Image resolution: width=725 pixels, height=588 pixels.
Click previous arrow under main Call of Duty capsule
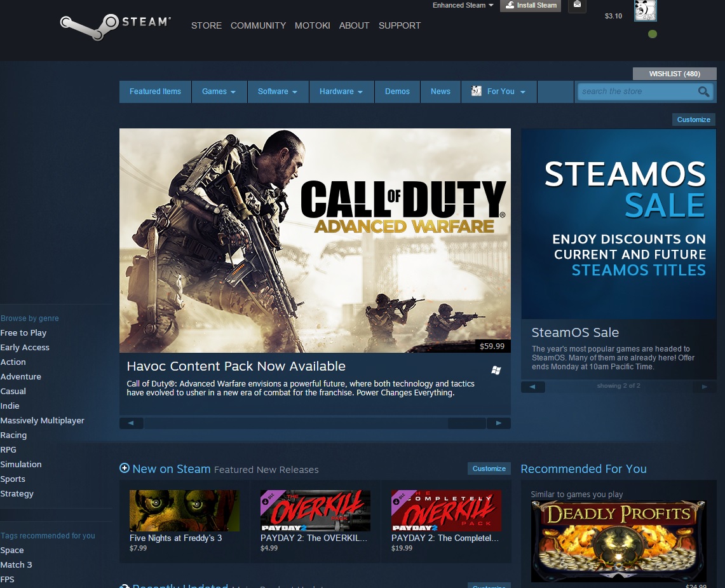coord(132,423)
